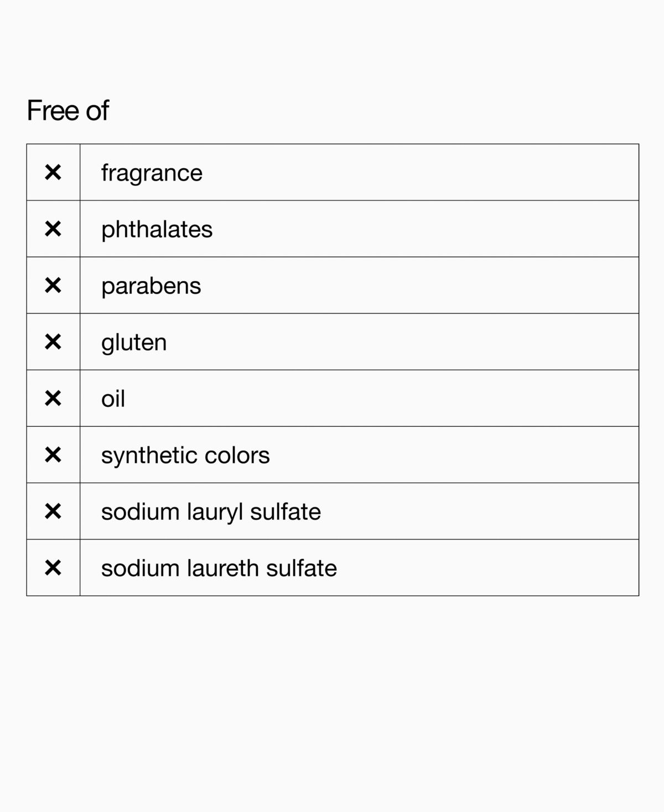Click the X icon next to synthetic colors

(53, 455)
